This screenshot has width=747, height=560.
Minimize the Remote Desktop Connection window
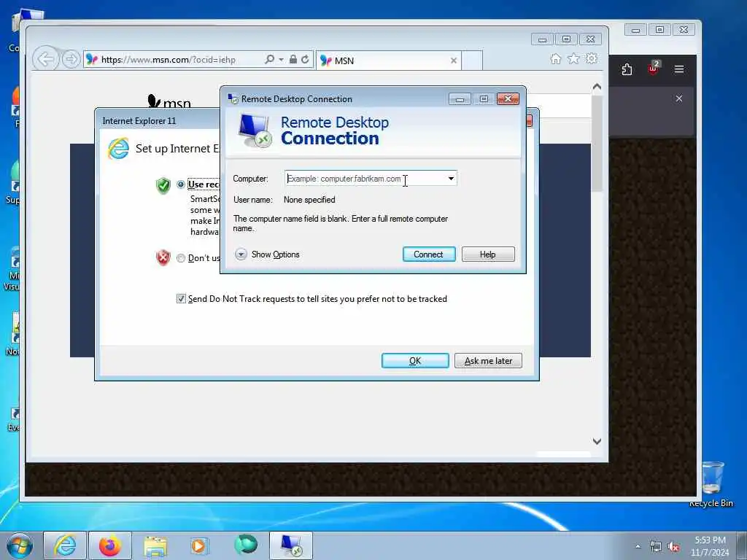pos(460,99)
